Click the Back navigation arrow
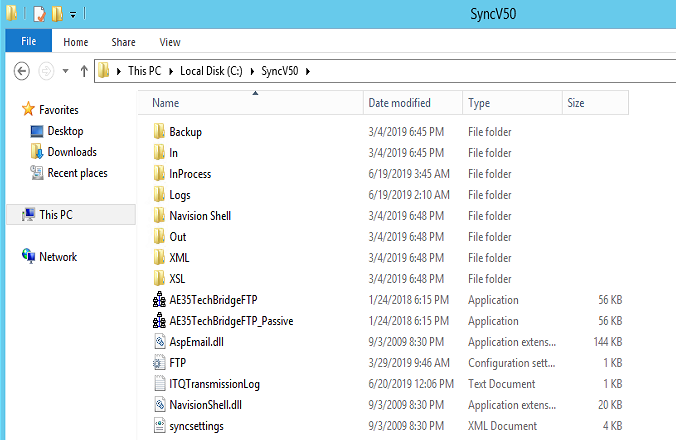The height and width of the screenshot is (440, 676). (x=23, y=71)
